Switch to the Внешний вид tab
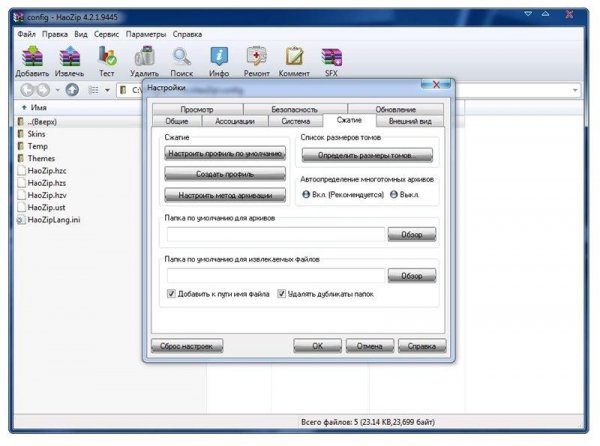 point(410,121)
